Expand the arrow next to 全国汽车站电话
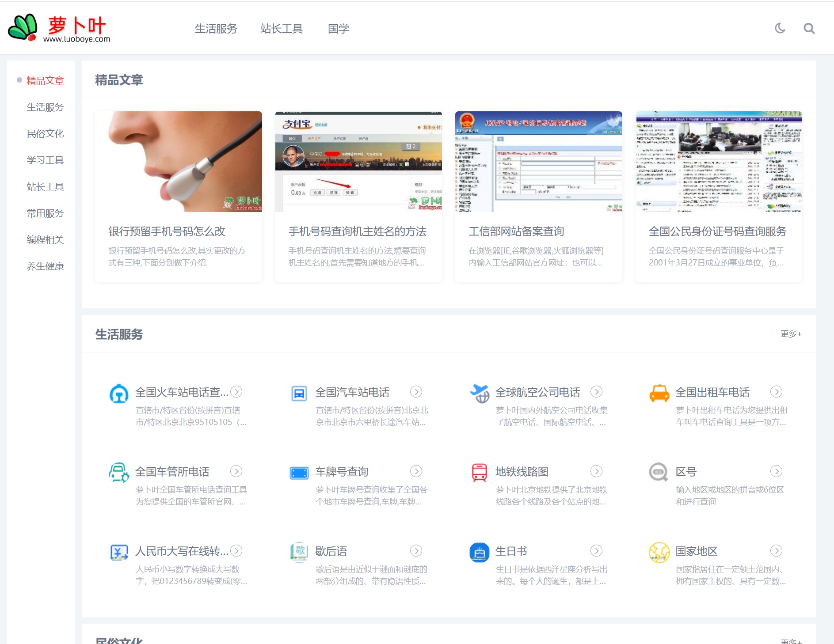This screenshot has height=644, width=834. tap(416, 392)
